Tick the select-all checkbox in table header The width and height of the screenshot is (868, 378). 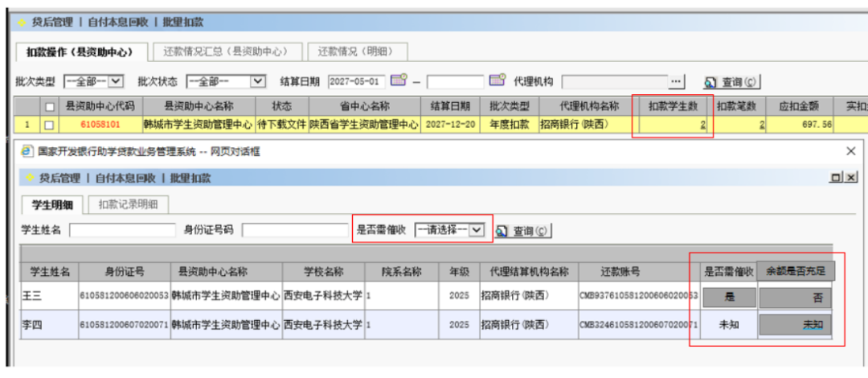point(50,106)
